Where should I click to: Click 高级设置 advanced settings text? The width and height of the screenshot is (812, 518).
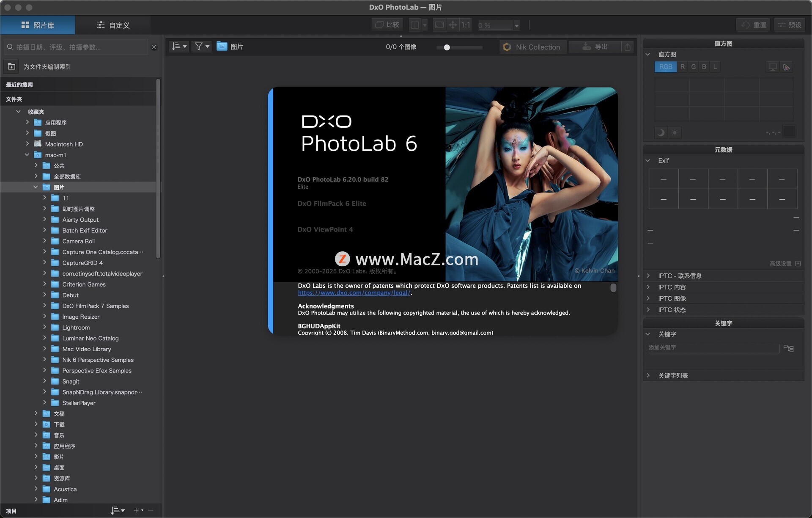780,263
